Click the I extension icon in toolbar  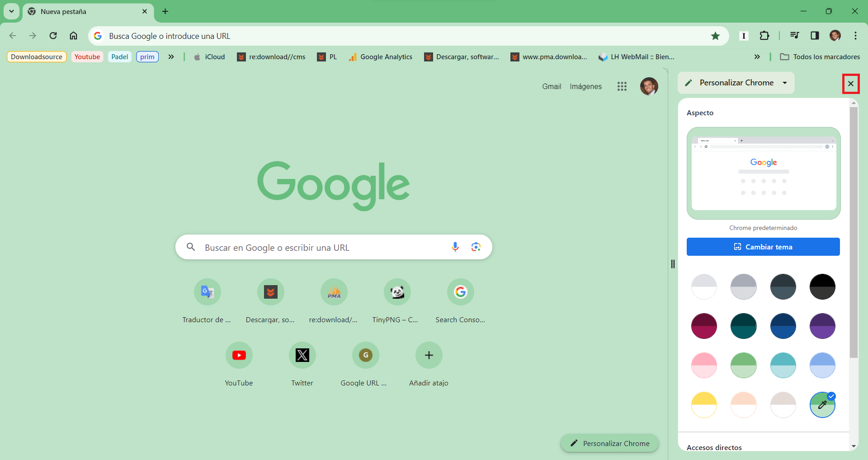tap(744, 36)
